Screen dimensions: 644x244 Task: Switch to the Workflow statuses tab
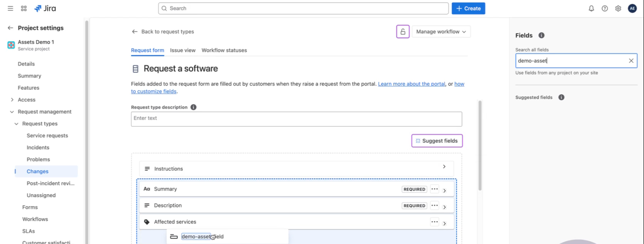click(x=224, y=50)
